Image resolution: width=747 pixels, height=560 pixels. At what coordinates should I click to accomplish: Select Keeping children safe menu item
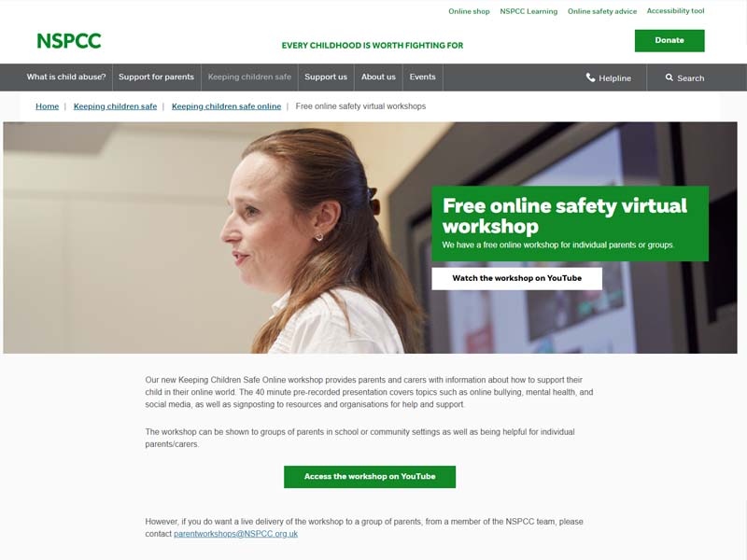[249, 77]
